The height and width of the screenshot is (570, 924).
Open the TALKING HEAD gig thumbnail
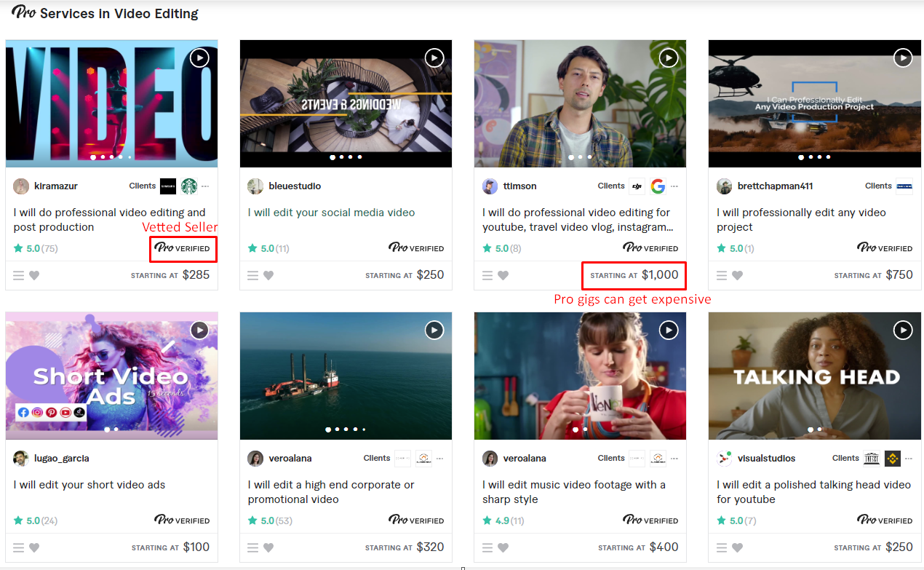pos(815,376)
